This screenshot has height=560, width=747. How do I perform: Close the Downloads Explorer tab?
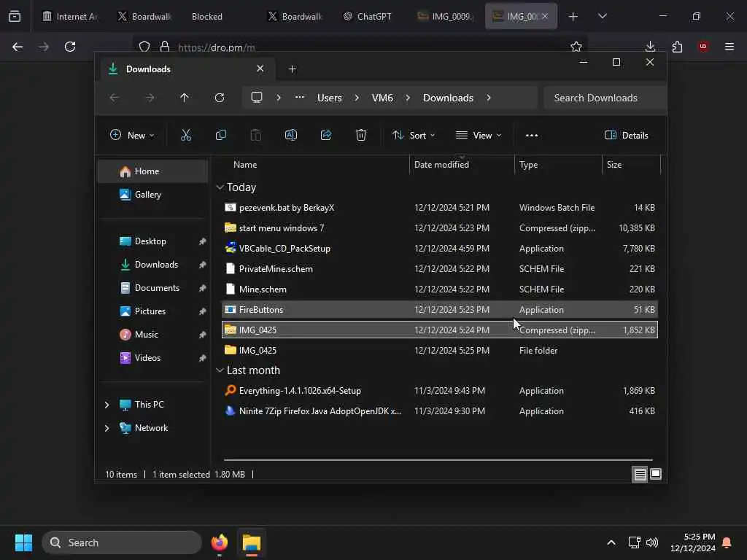point(260,69)
